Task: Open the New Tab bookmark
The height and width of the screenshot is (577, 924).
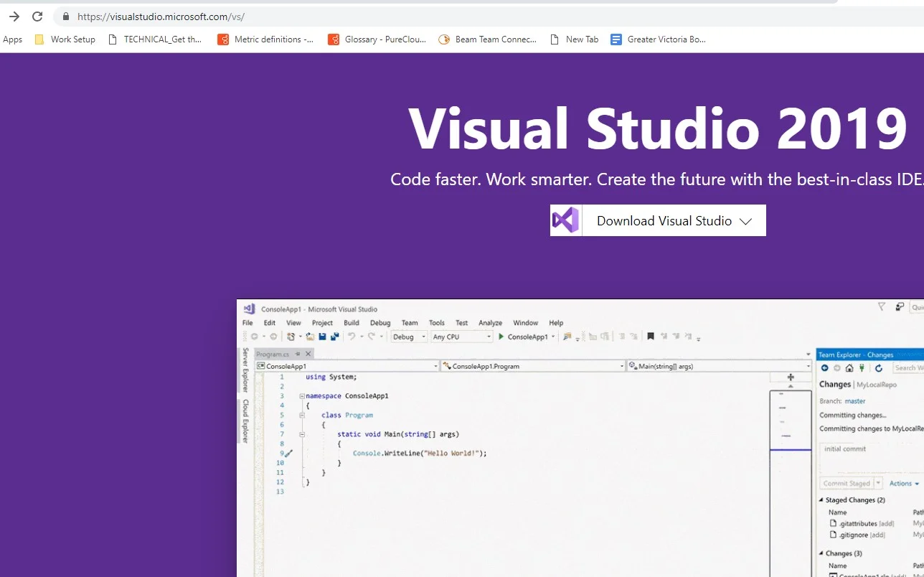Action: [x=574, y=39]
